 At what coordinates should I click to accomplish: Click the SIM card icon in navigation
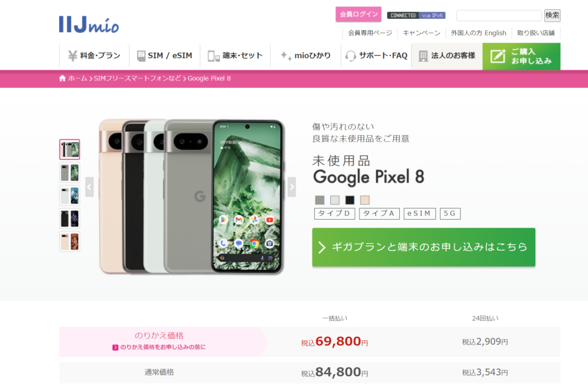click(x=141, y=56)
